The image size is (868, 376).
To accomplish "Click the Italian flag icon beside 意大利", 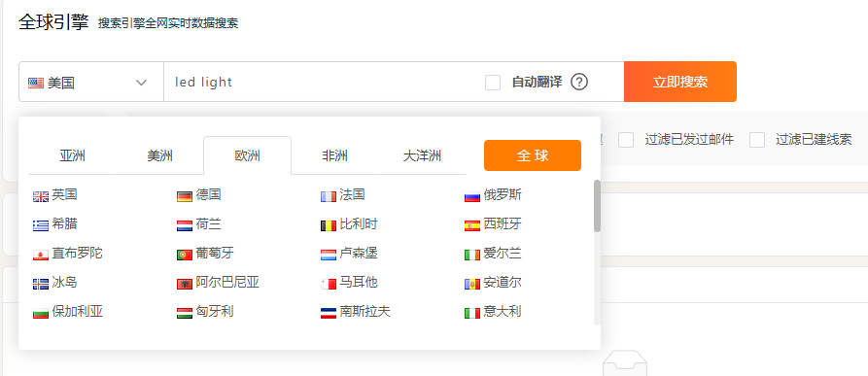I will pyautogui.click(x=472, y=314).
